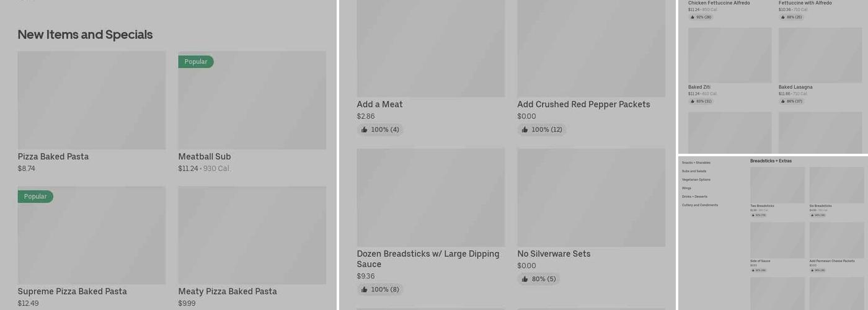Click Meaty Pizza Baked Pasta photo
This screenshot has height=310, width=868.
(x=252, y=235)
